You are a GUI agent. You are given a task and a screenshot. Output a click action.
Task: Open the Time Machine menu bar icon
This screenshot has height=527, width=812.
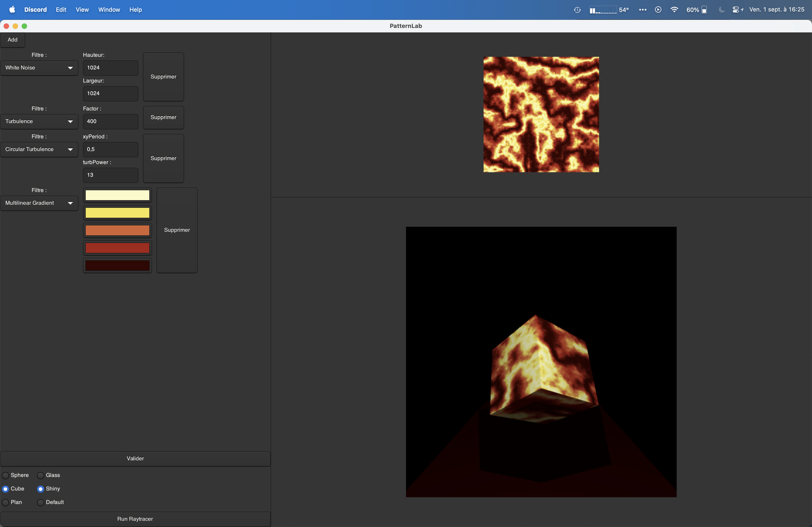[577, 9]
